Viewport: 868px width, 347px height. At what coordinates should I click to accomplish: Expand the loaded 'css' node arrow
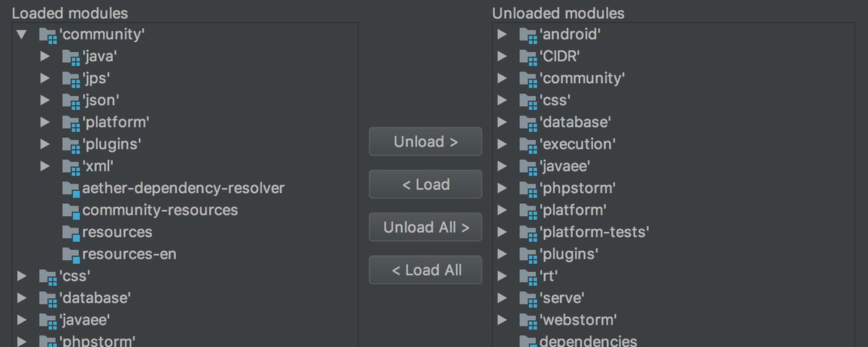22,276
